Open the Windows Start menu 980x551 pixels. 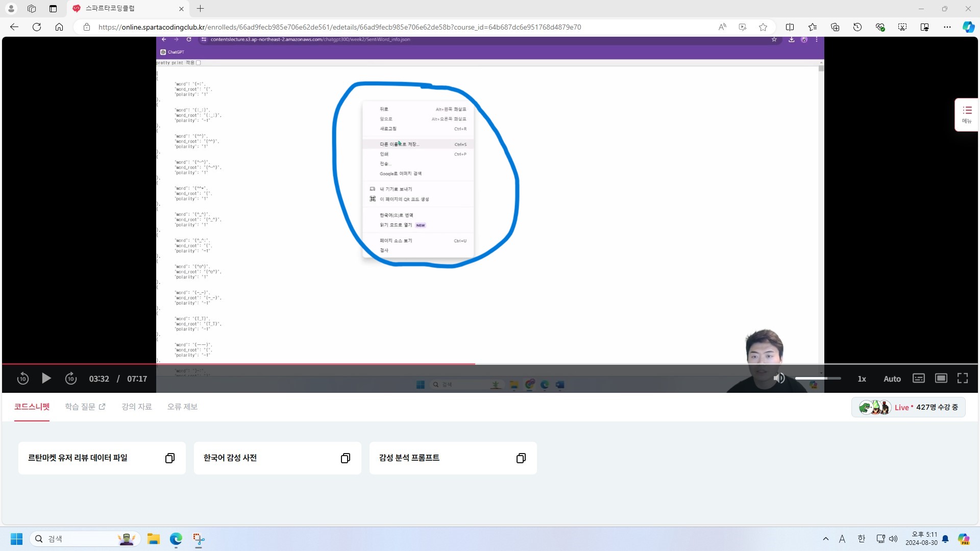pyautogui.click(x=16, y=539)
